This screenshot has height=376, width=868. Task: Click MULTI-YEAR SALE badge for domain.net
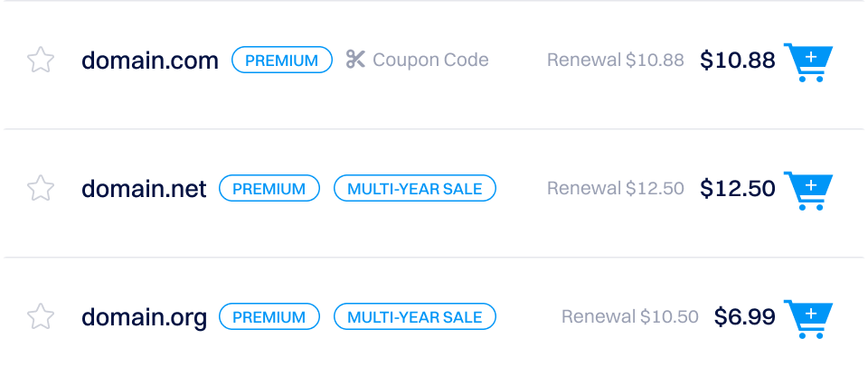click(415, 189)
